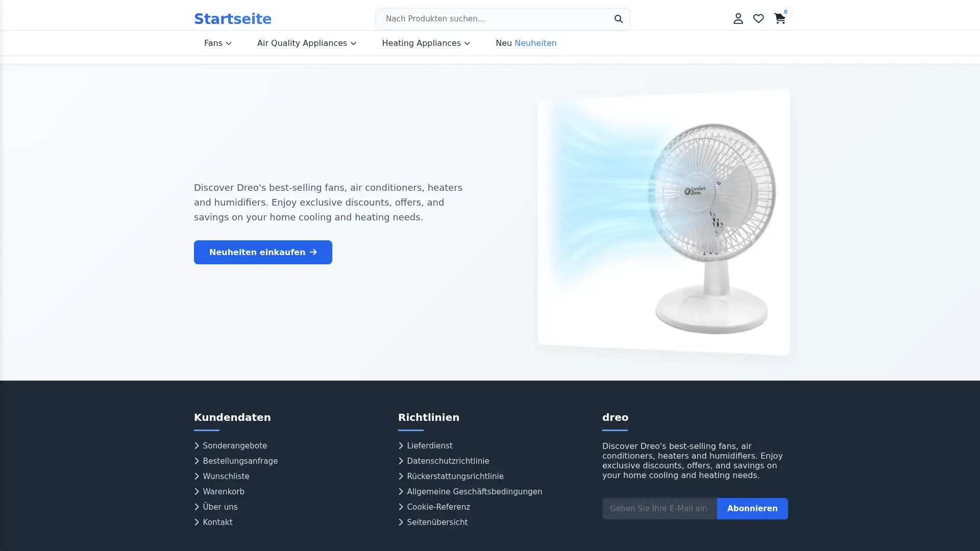
Task: Focus the newsletter e-mail field
Action: [x=659, y=509]
